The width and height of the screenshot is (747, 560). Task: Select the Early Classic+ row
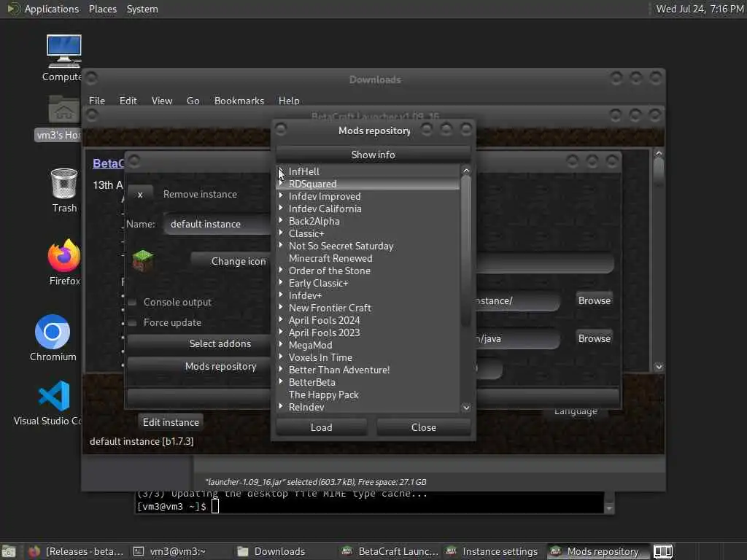[x=368, y=283]
